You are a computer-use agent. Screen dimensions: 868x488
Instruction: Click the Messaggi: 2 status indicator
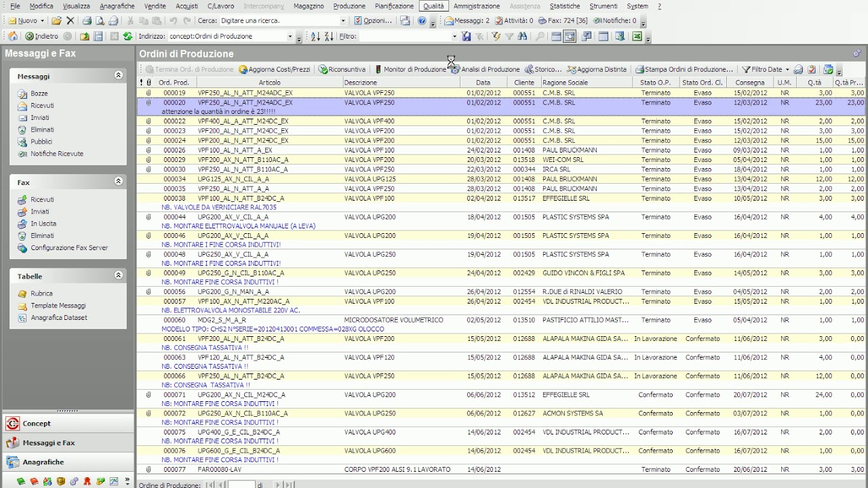[467, 21]
